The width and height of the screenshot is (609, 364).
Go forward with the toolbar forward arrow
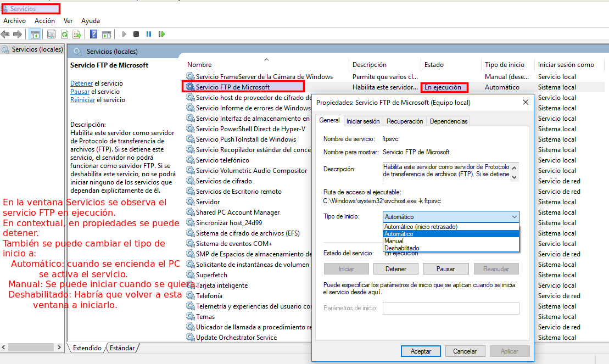(18, 34)
